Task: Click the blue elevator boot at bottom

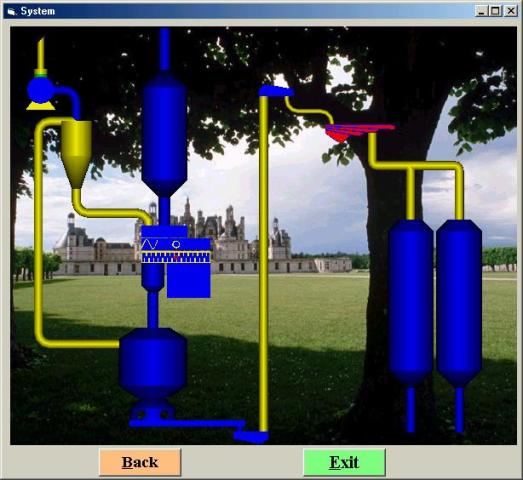Action: [251, 437]
